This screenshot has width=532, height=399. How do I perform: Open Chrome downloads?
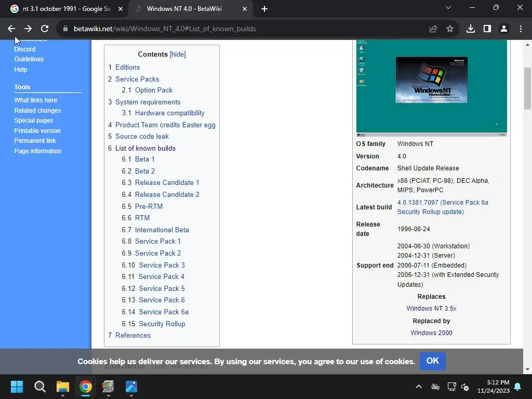tap(471, 29)
